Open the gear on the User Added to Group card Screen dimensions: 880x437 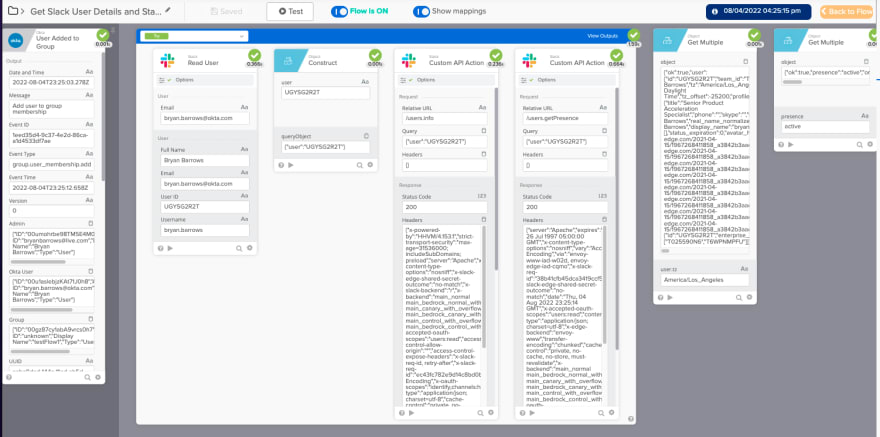pyautogui.click(x=98, y=378)
